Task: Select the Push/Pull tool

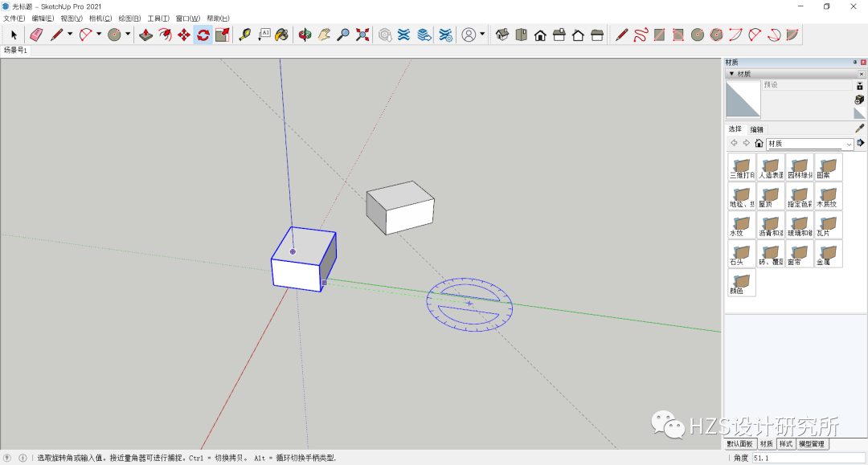Action: pyautogui.click(x=147, y=35)
